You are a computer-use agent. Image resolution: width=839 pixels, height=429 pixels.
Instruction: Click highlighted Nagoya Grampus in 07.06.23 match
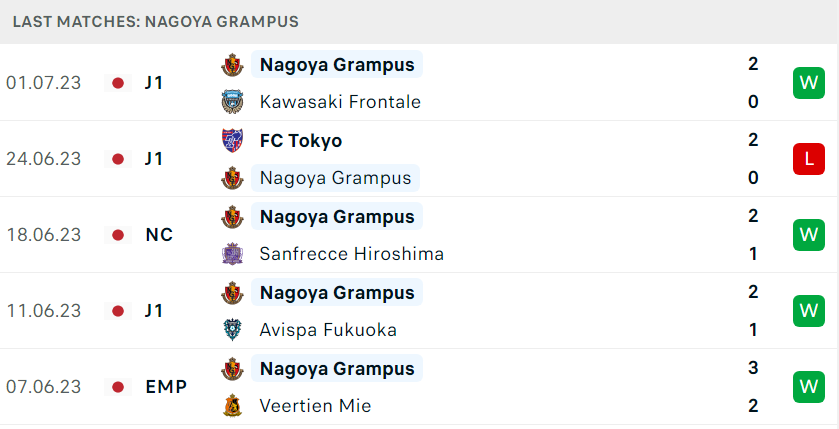point(337,369)
